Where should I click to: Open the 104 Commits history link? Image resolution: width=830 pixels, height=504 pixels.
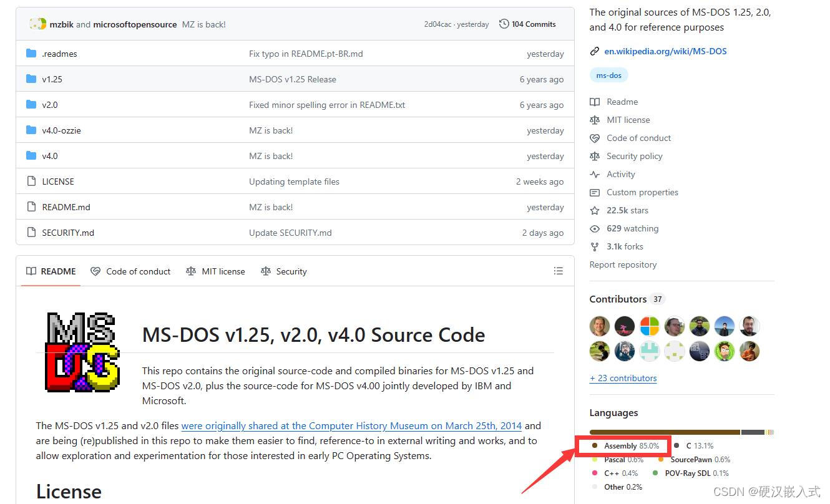click(x=527, y=24)
